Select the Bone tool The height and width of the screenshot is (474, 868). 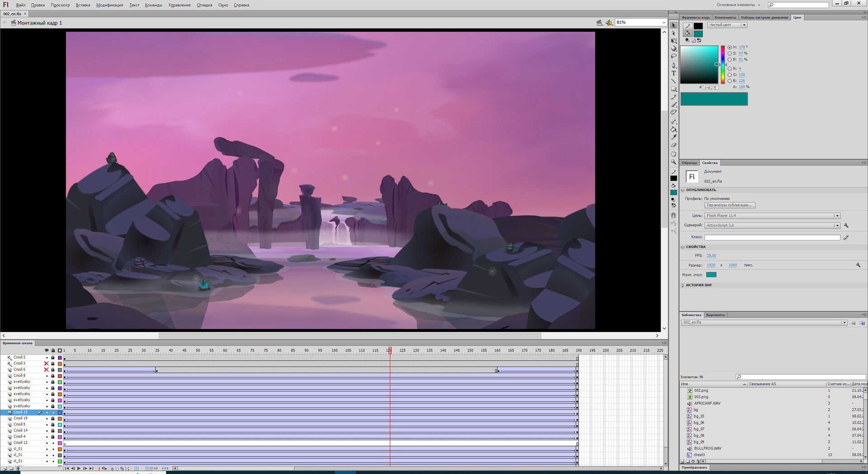(x=674, y=122)
